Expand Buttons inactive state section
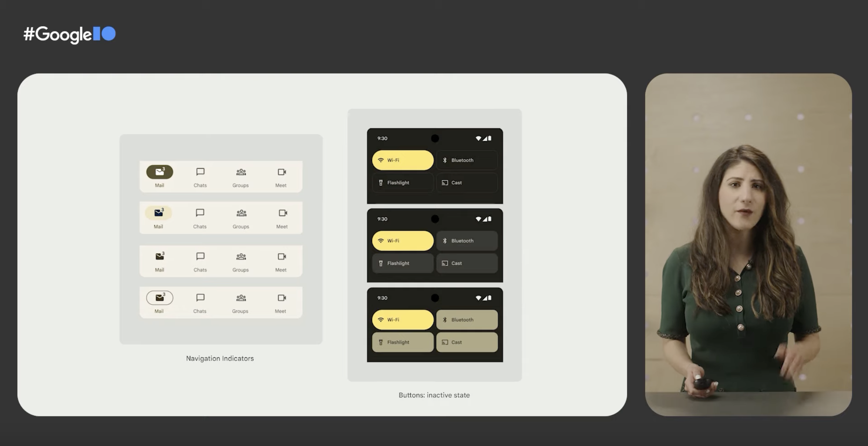 434,394
